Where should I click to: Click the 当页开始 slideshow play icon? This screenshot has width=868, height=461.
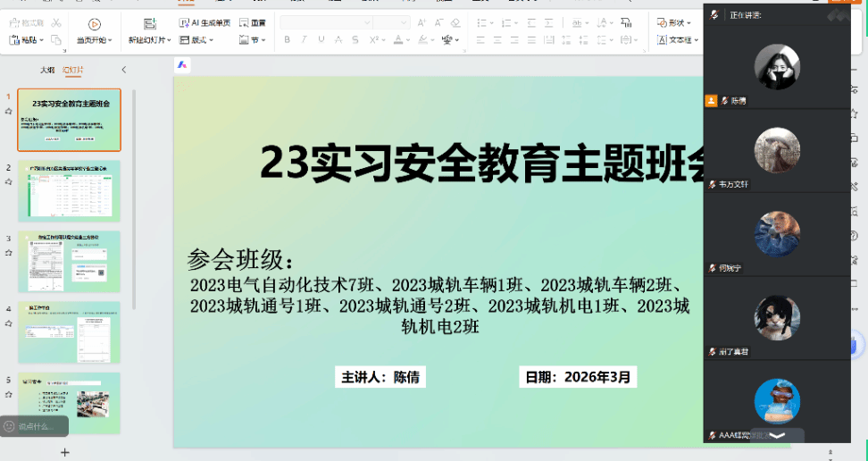[x=94, y=23]
